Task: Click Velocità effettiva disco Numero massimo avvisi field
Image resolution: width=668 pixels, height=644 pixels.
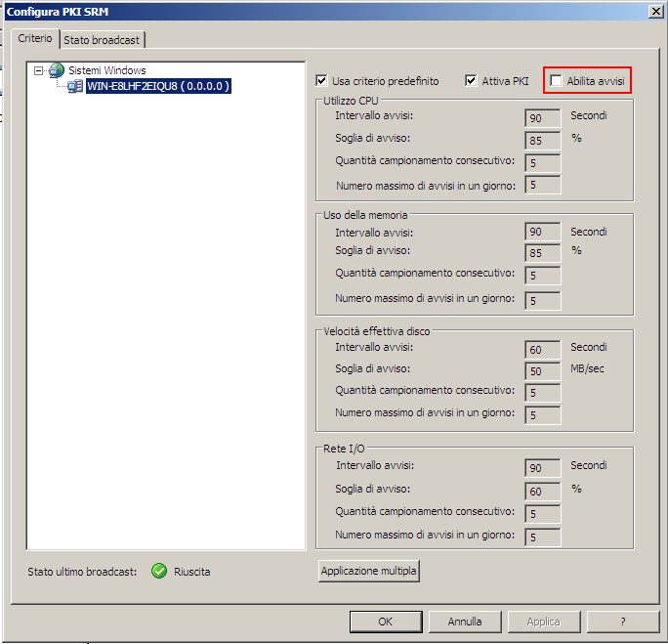Action: point(543,415)
